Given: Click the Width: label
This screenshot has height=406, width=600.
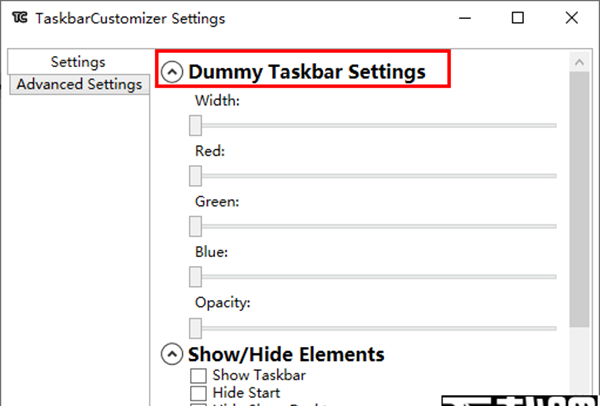Looking at the screenshot, I should click(x=217, y=101).
